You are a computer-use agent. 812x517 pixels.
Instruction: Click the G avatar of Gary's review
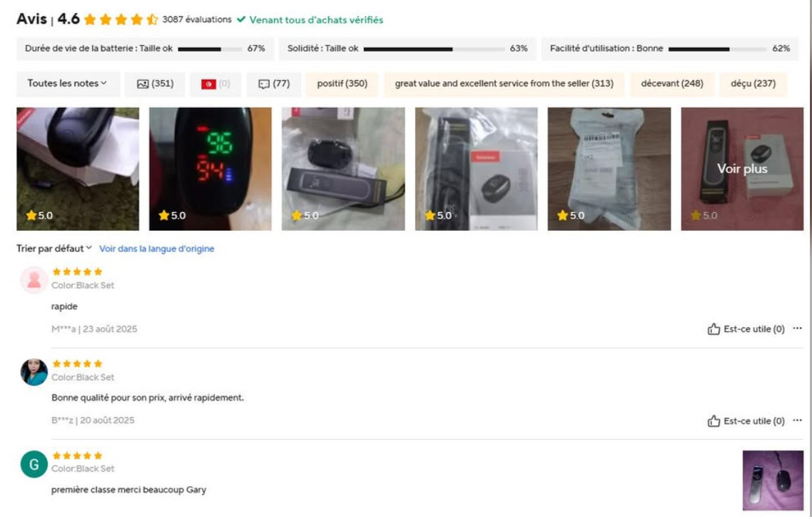(x=34, y=464)
